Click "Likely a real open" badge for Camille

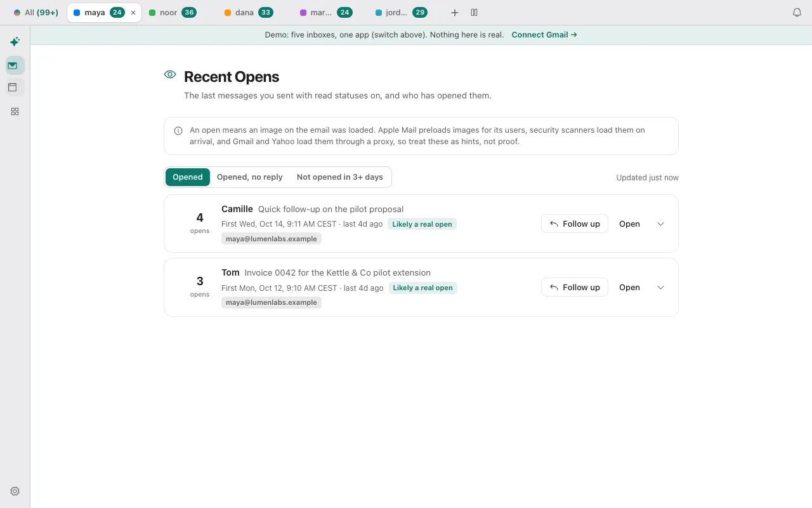[x=422, y=224]
